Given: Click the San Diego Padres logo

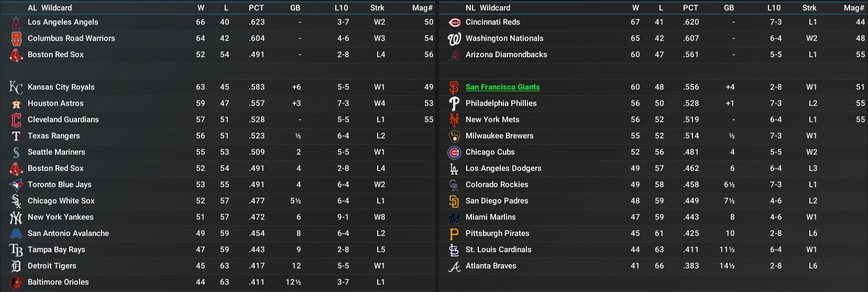Looking at the screenshot, I should click(x=454, y=201).
